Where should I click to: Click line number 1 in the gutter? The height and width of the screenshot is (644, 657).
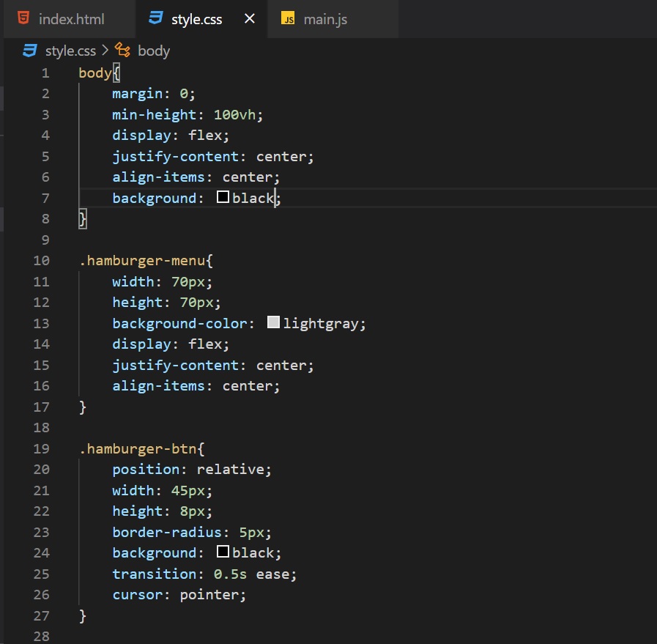(45, 73)
